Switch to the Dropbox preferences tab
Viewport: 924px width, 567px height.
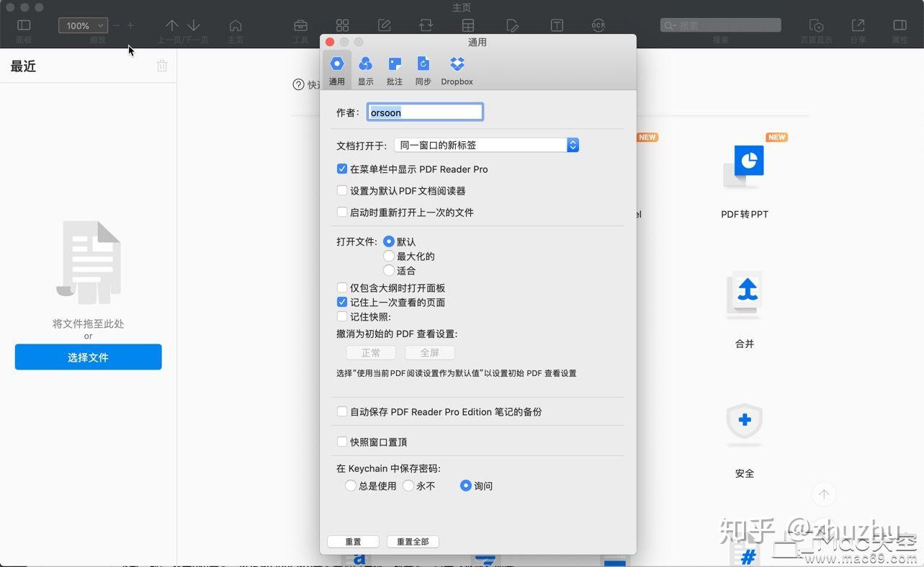456,69
